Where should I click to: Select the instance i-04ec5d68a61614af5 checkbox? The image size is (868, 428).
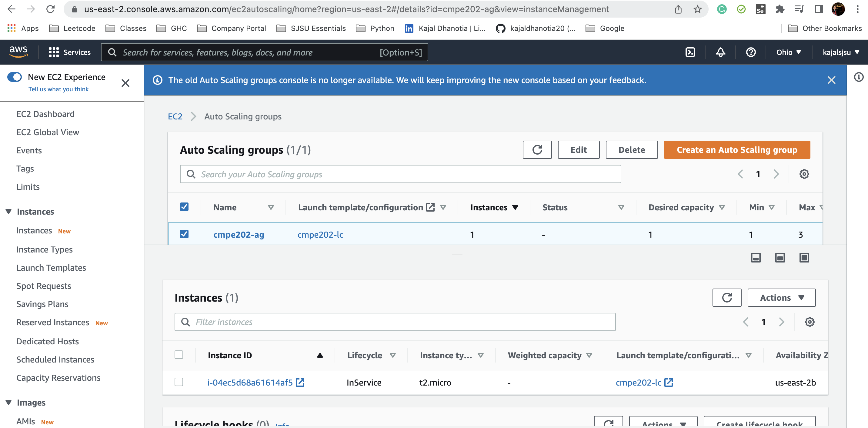[179, 382]
